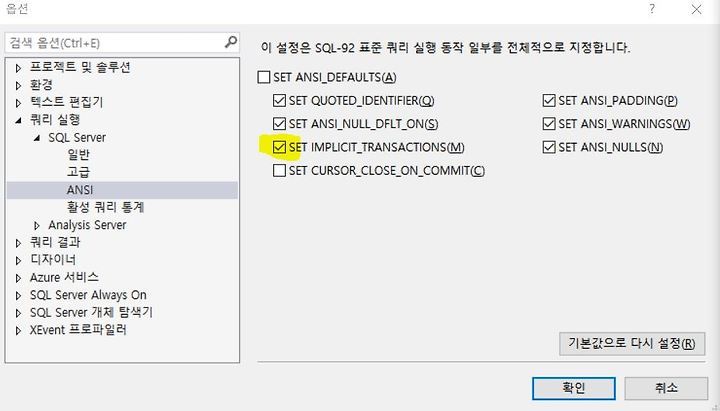Close the 옵션 dialog window
Screen dimensions: 720x411
click(x=697, y=9)
